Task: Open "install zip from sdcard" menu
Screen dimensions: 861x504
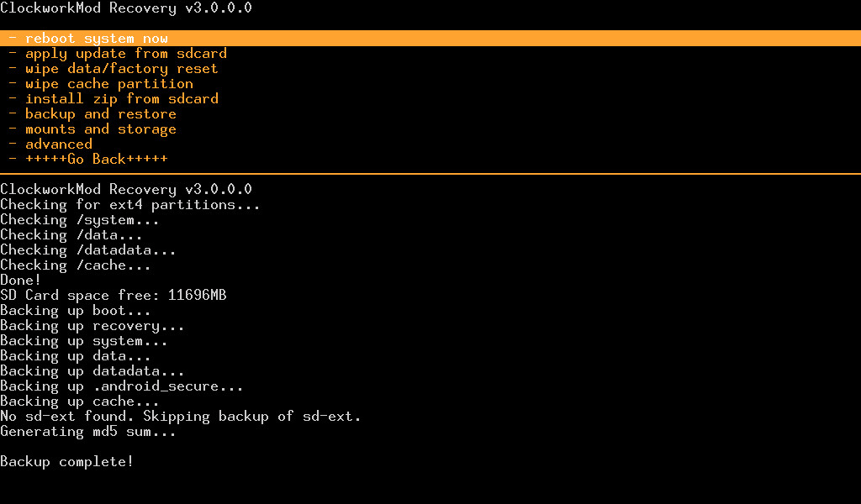Action: [114, 99]
